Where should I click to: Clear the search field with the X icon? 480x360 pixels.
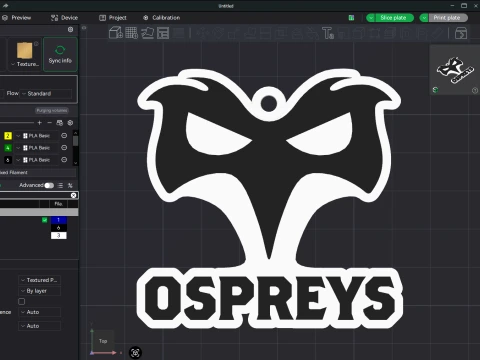point(73,195)
